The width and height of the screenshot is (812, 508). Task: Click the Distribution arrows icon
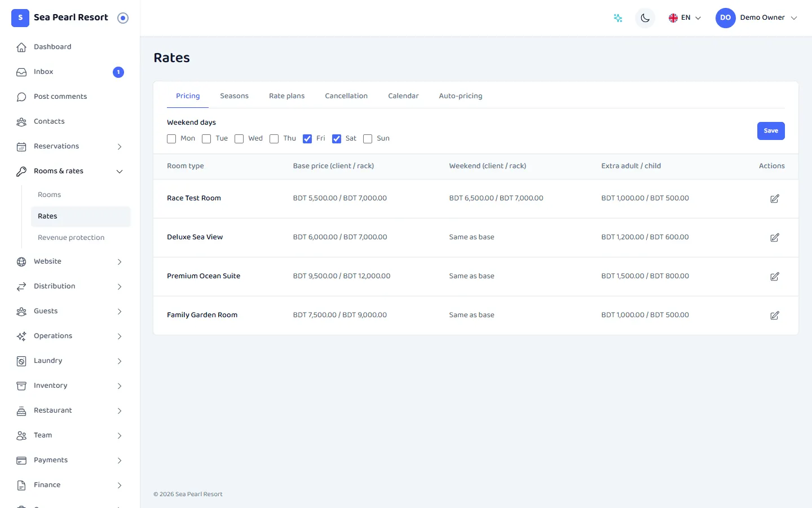(21, 287)
